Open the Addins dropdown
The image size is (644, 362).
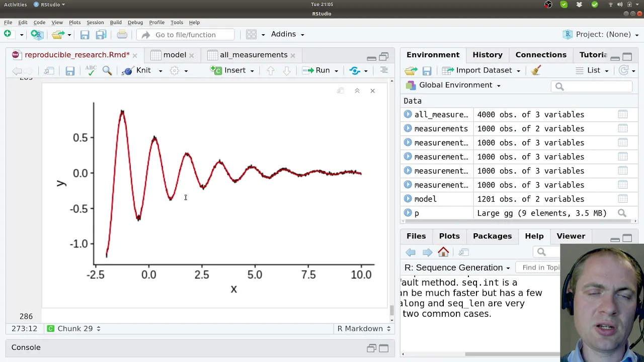tap(287, 34)
